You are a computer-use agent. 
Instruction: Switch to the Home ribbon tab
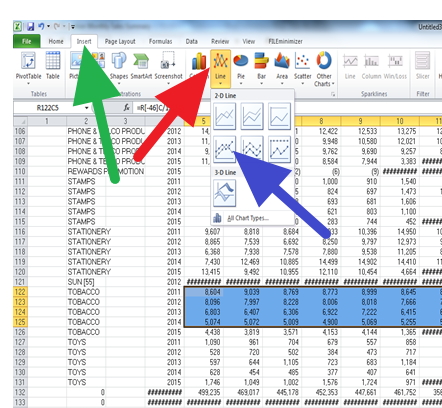tap(56, 41)
